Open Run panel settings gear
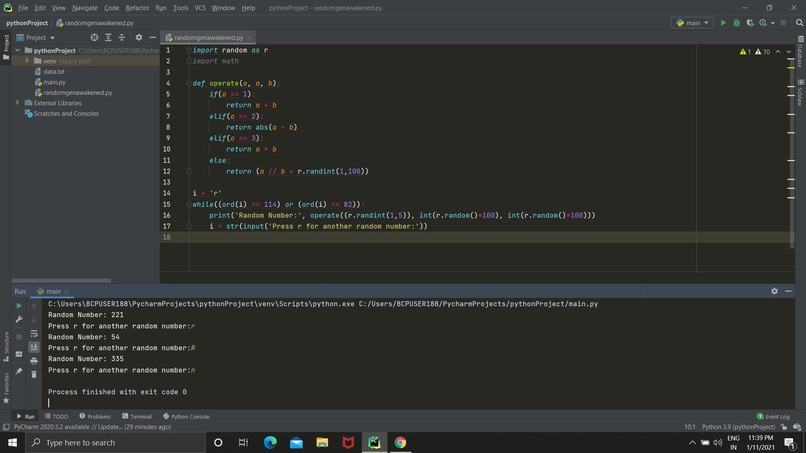This screenshot has width=806, height=453. click(x=774, y=291)
